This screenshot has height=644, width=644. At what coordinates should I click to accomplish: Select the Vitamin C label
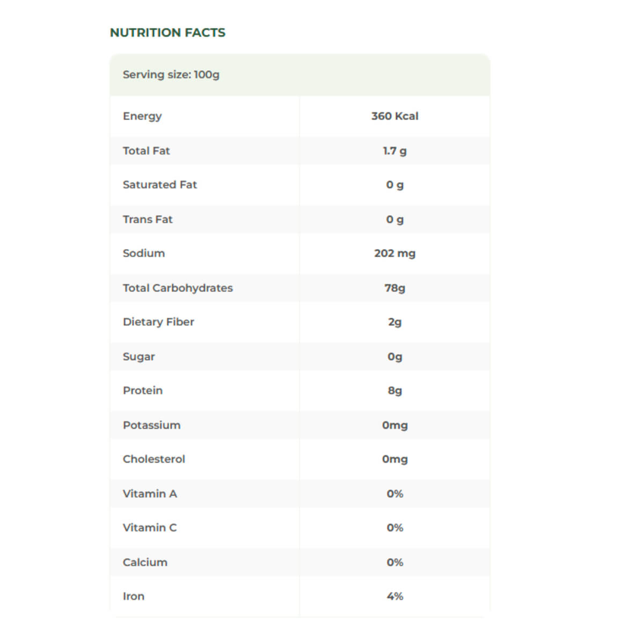pos(149,528)
